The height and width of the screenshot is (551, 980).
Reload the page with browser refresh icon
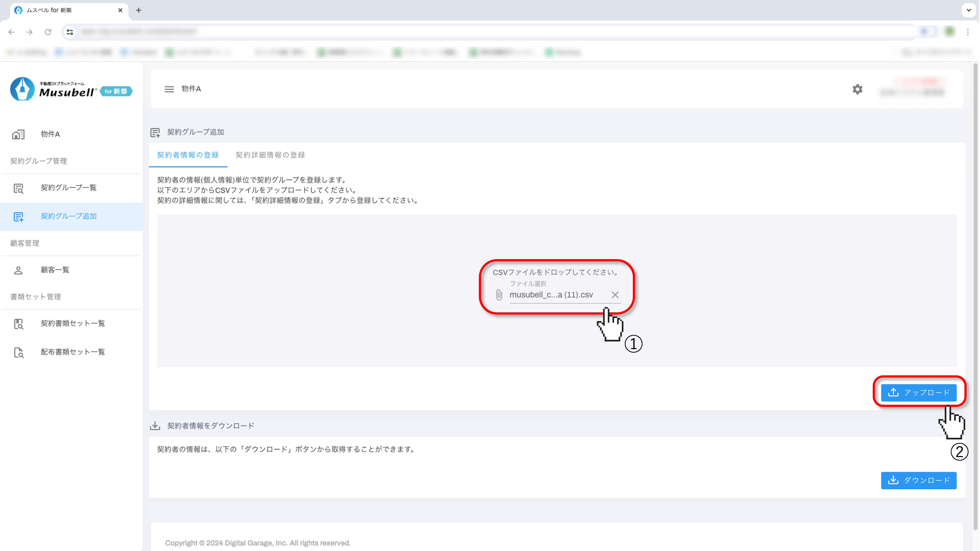point(48,32)
